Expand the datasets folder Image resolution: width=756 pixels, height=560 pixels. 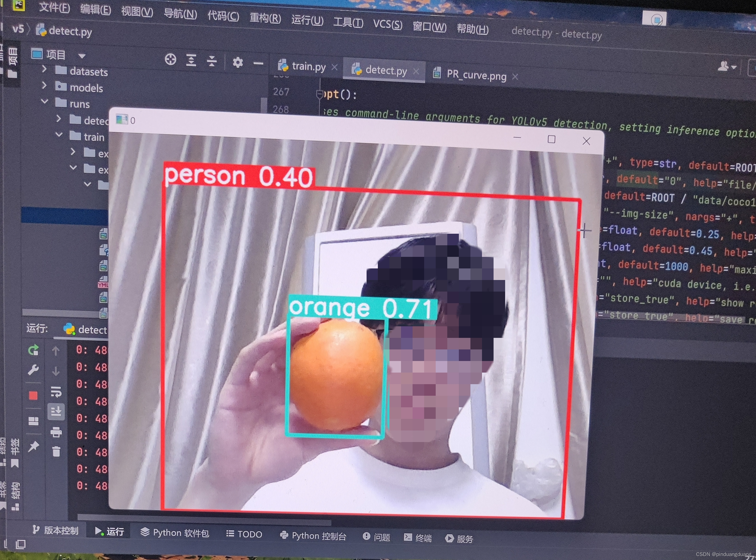pyautogui.click(x=44, y=69)
